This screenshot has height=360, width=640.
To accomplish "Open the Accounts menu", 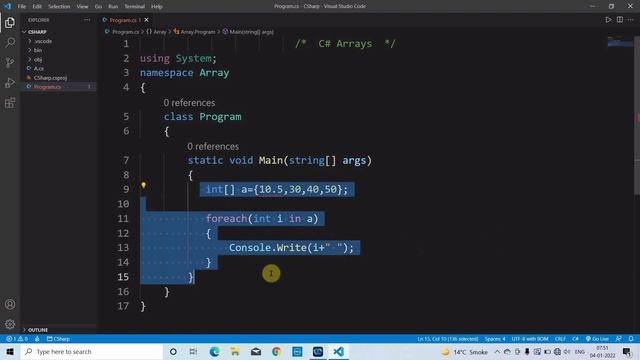I will coord(10,304).
